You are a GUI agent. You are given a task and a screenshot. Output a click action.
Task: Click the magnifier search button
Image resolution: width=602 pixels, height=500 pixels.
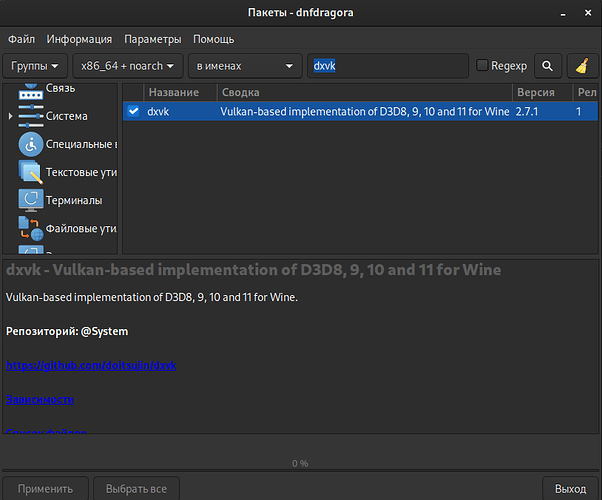coord(548,66)
